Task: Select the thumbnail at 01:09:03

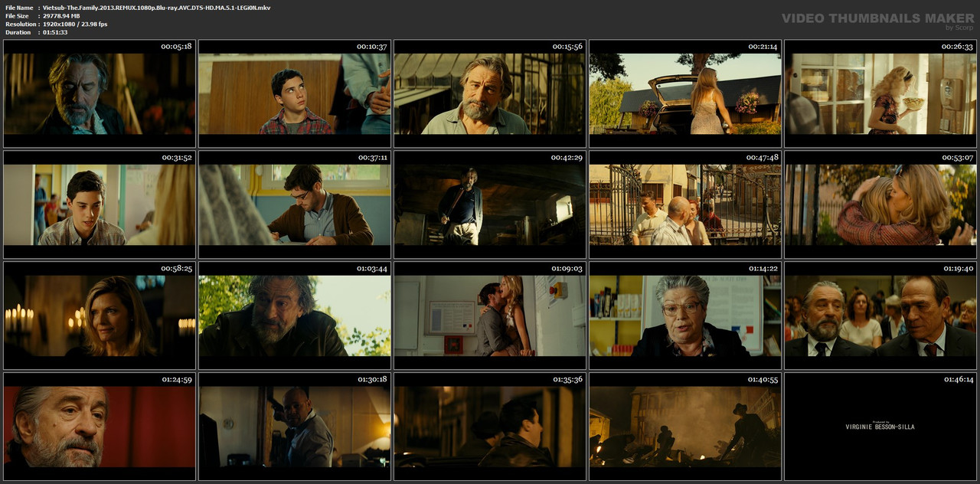Action: click(x=490, y=316)
